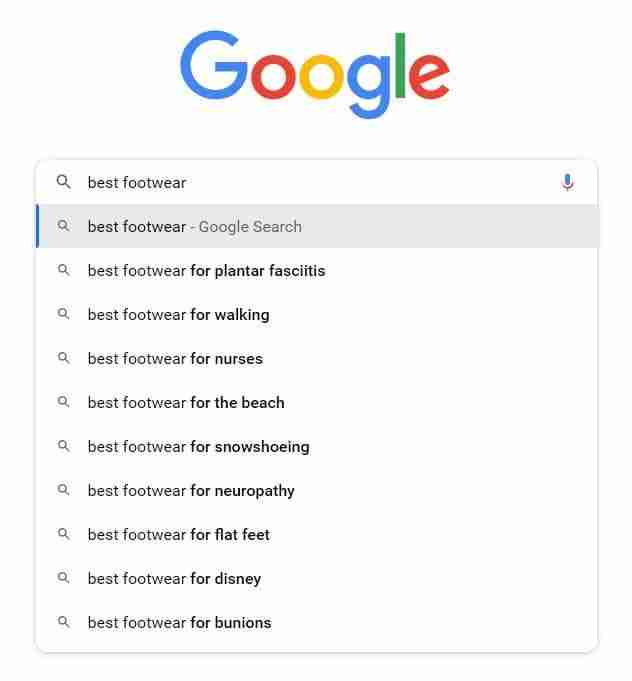Click the magnifier icon in search box
This screenshot has width=632, height=681.
[x=64, y=182]
